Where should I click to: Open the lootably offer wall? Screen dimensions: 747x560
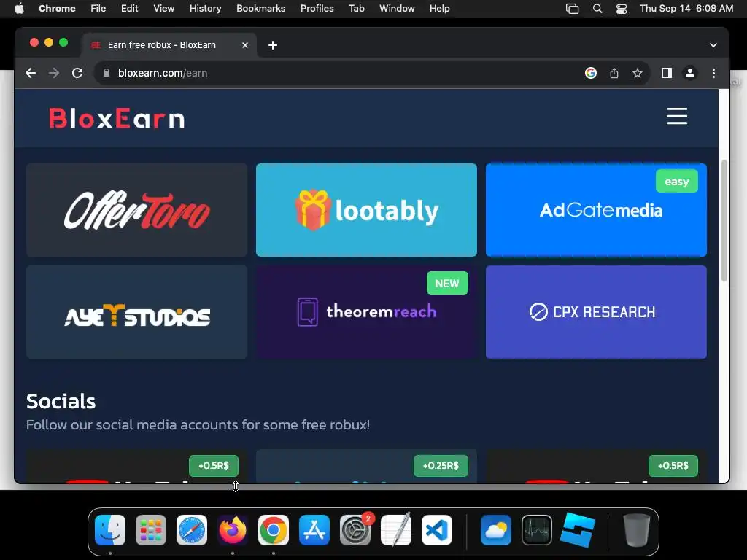(366, 210)
